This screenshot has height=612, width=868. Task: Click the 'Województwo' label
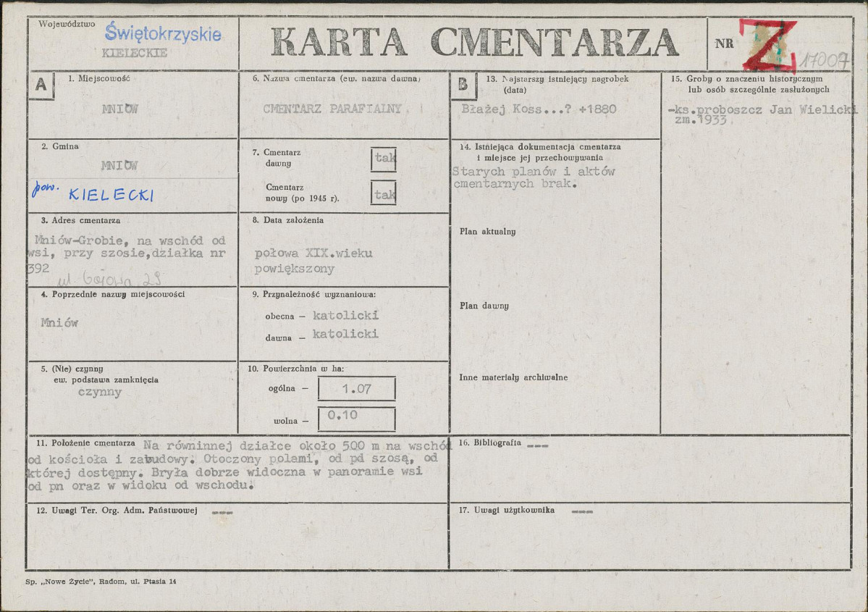pyautogui.click(x=67, y=25)
